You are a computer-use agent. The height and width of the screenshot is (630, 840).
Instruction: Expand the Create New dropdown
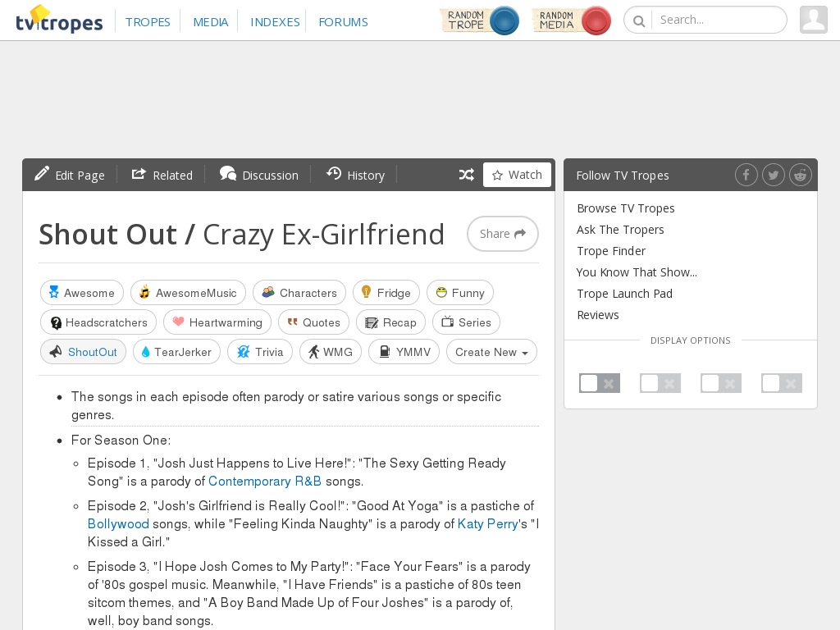pos(492,351)
